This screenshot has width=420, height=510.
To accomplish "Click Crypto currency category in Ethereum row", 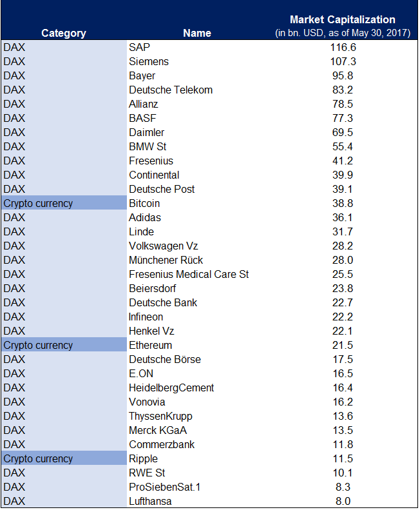I will click(38, 346).
